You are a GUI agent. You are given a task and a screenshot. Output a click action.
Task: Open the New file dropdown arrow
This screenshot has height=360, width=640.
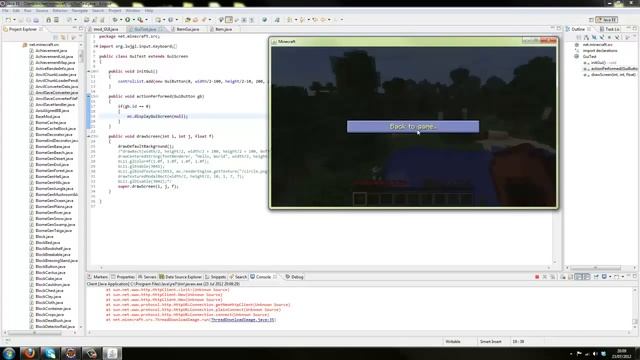pos(14,20)
